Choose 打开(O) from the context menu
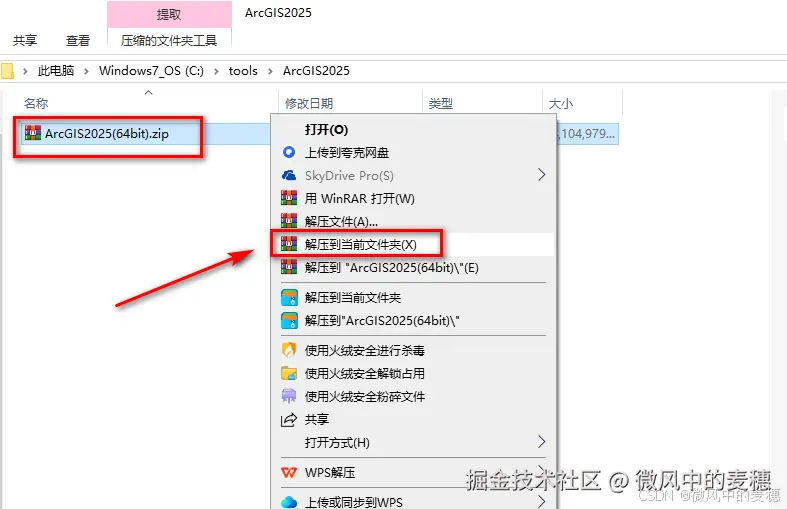787x509 pixels. click(x=413, y=130)
